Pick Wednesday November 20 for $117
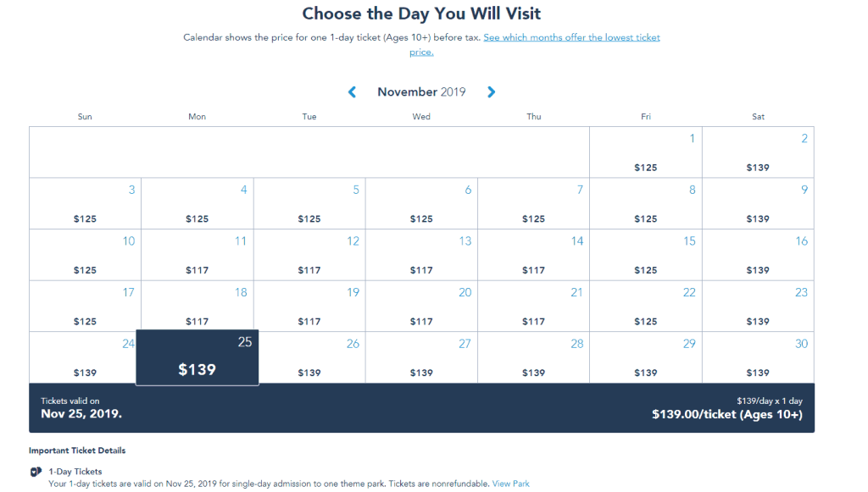The height and width of the screenshot is (492, 868). coord(421,307)
